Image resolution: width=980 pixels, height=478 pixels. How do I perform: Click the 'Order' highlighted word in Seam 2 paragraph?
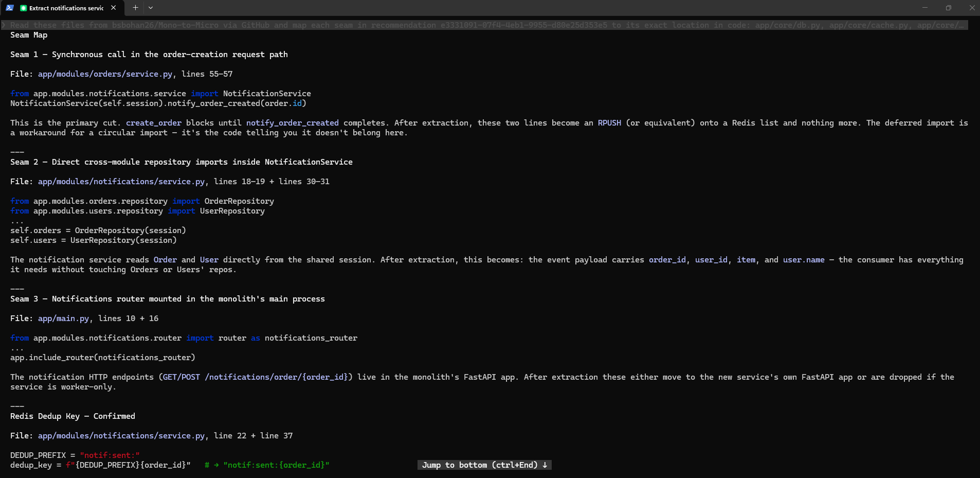coord(165,260)
